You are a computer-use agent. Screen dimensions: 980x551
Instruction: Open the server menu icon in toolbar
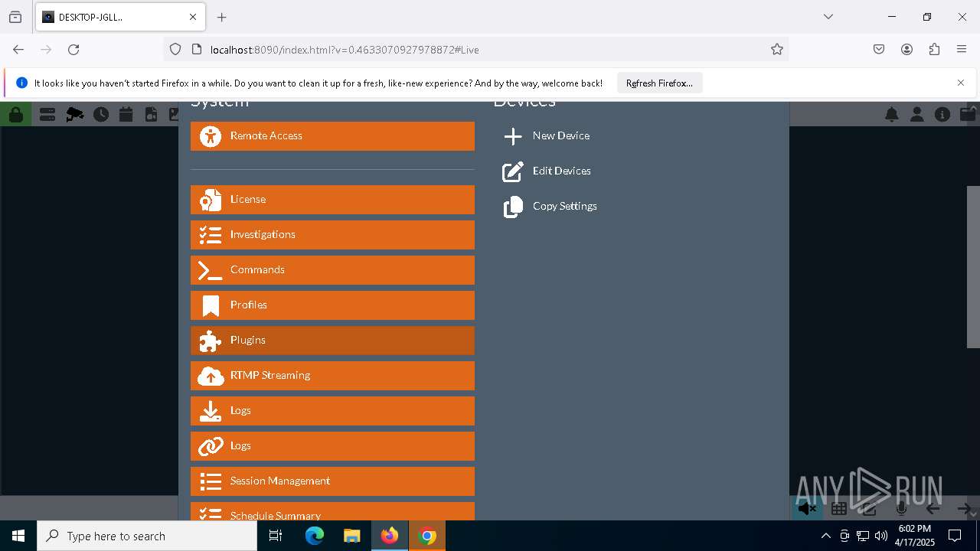[47, 115]
